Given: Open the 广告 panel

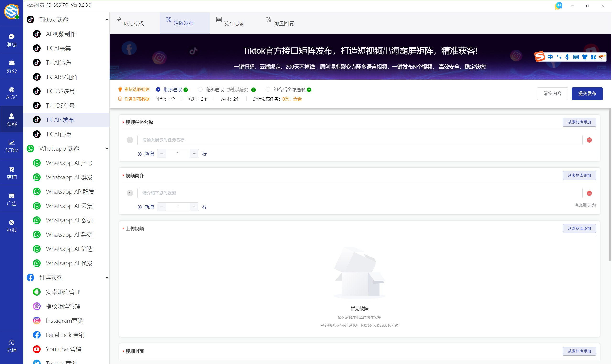Looking at the screenshot, I should (x=11, y=198).
